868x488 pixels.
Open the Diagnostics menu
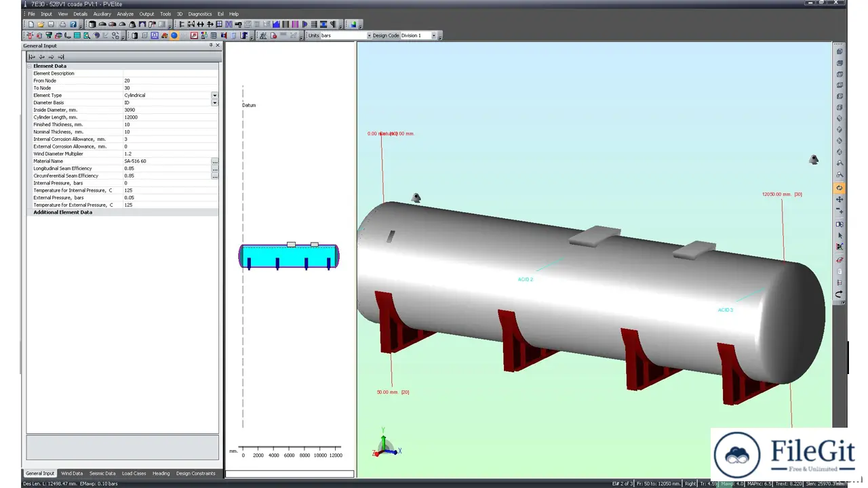(200, 14)
